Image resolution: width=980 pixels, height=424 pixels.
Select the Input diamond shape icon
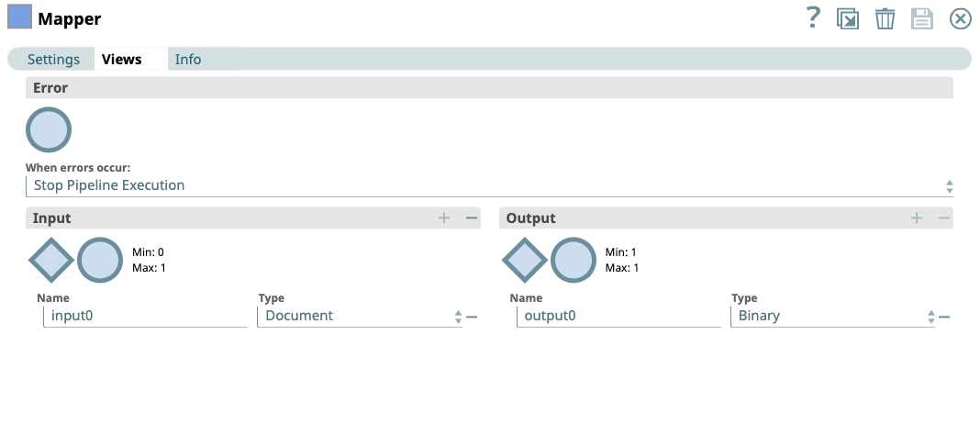point(51,260)
